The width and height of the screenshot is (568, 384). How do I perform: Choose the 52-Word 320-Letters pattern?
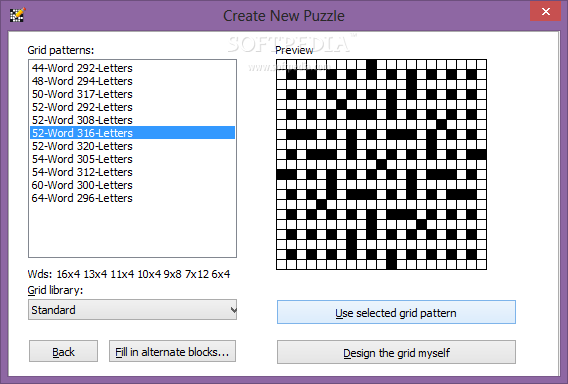pos(133,146)
